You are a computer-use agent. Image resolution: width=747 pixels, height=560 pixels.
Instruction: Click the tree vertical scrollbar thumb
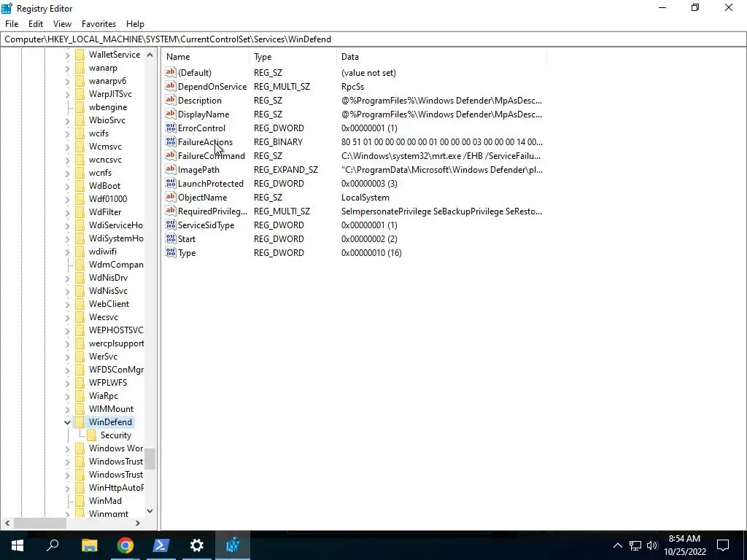coord(150,459)
